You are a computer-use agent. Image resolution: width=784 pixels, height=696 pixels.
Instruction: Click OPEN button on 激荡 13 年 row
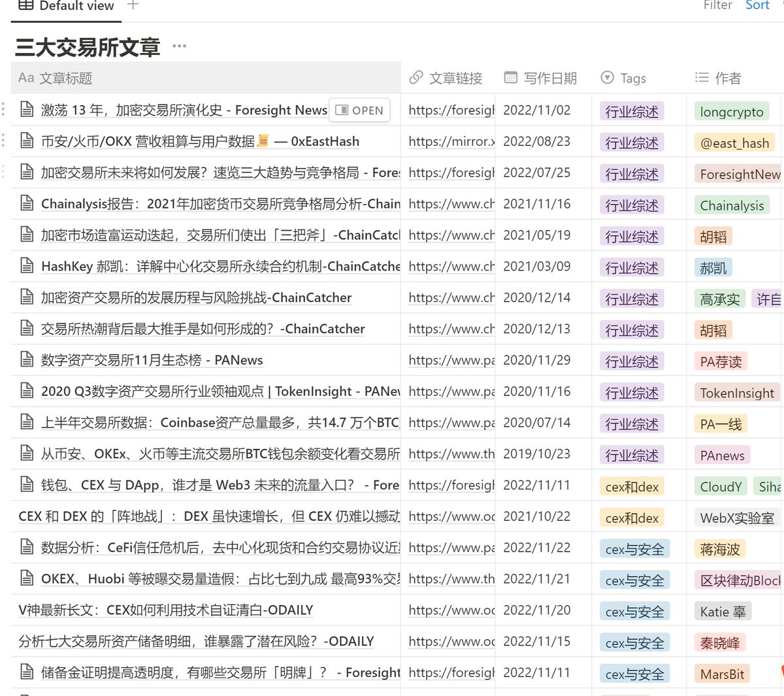(x=360, y=110)
